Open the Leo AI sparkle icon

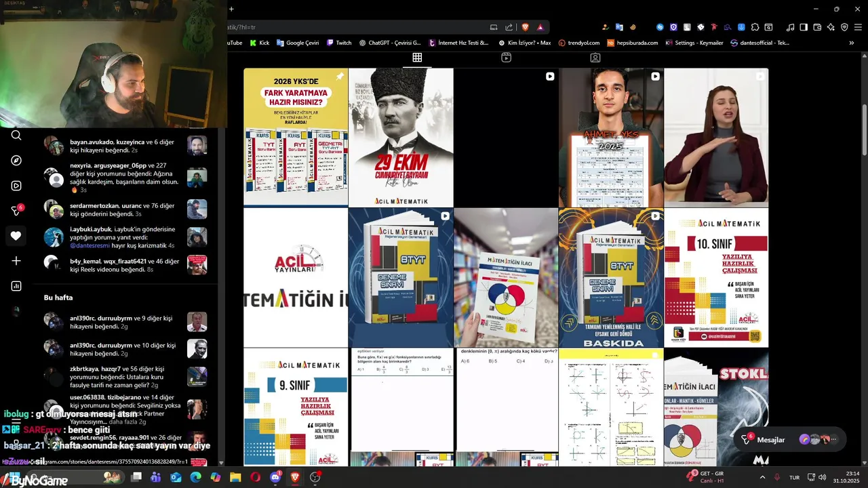(x=831, y=27)
